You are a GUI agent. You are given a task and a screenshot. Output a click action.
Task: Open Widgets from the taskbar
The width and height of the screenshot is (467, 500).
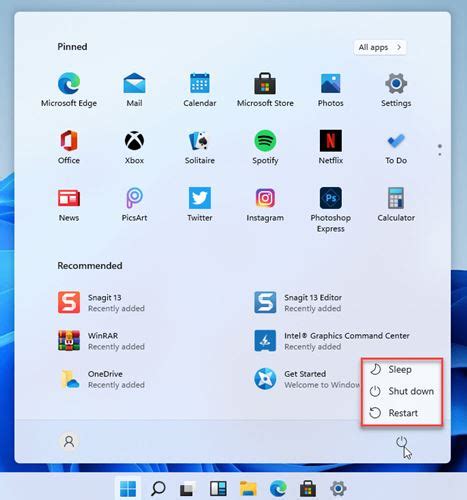pos(218,489)
